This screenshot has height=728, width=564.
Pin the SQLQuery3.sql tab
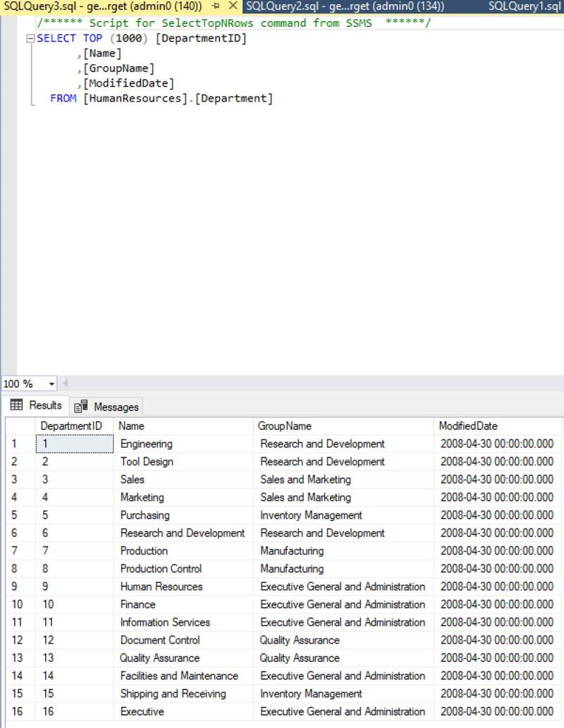coord(216,7)
